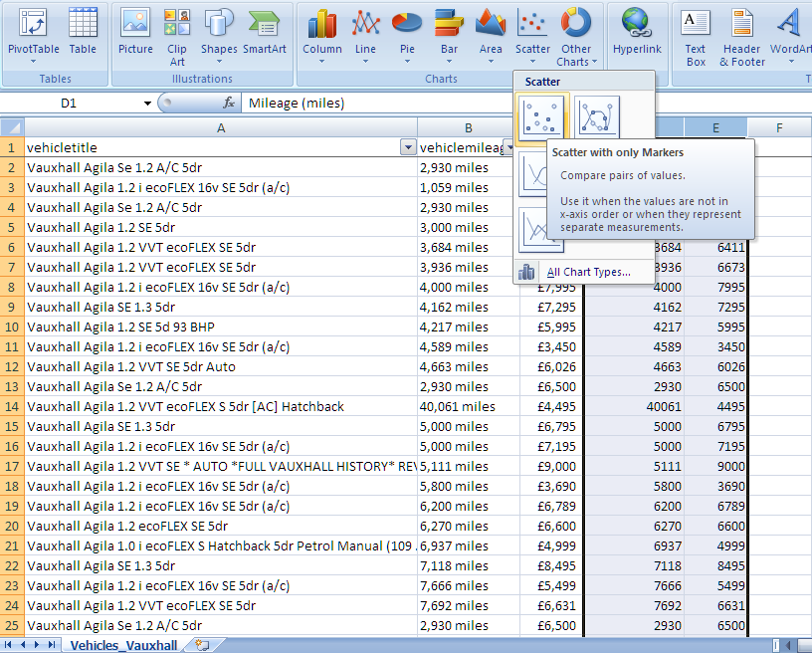Click the Insert Function fx button
Image resolution: width=812 pixels, height=653 pixels.
tap(229, 104)
